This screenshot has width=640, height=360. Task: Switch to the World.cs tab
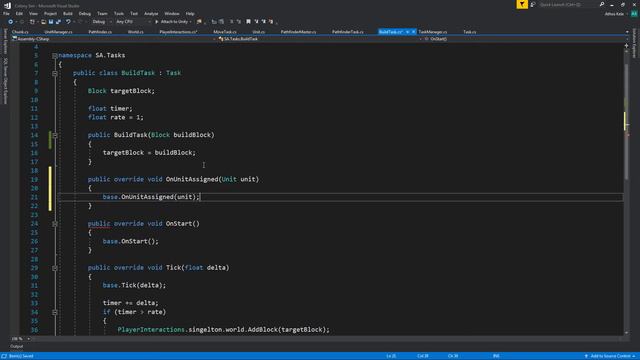click(136, 32)
